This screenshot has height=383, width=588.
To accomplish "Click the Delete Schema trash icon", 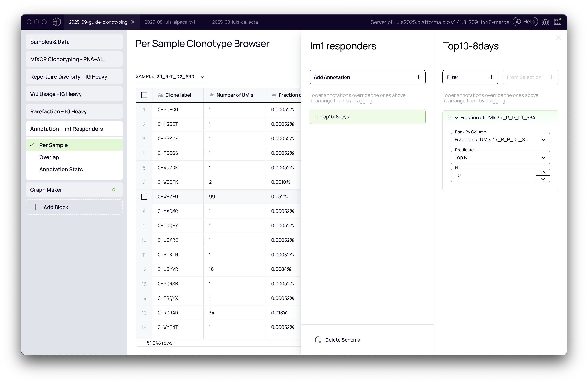I will point(318,340).
